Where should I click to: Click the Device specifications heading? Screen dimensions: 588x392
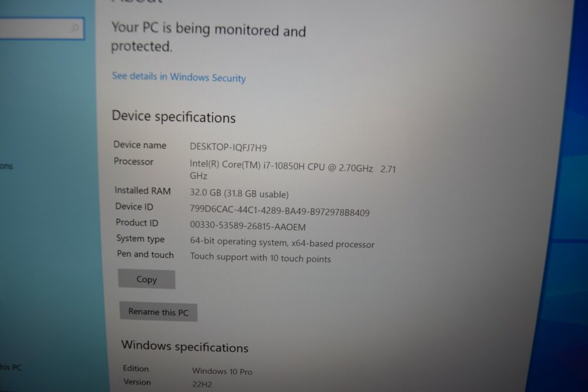(173, 117)
